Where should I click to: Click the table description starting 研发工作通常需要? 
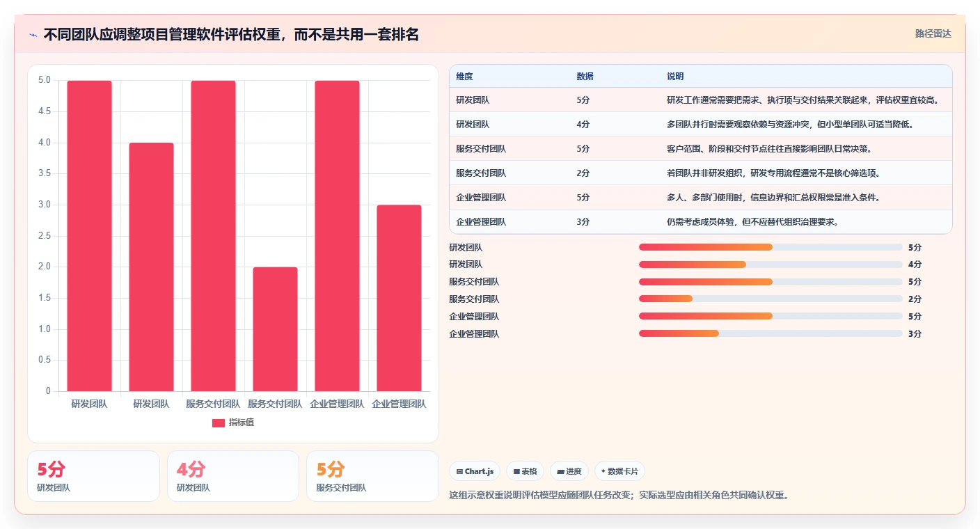click(x=803, y=100)
